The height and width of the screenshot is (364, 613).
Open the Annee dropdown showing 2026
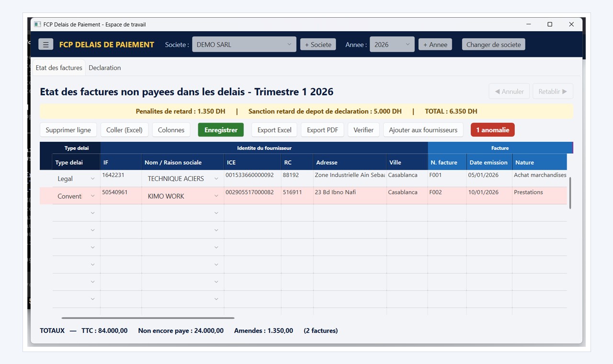[392, 45]
